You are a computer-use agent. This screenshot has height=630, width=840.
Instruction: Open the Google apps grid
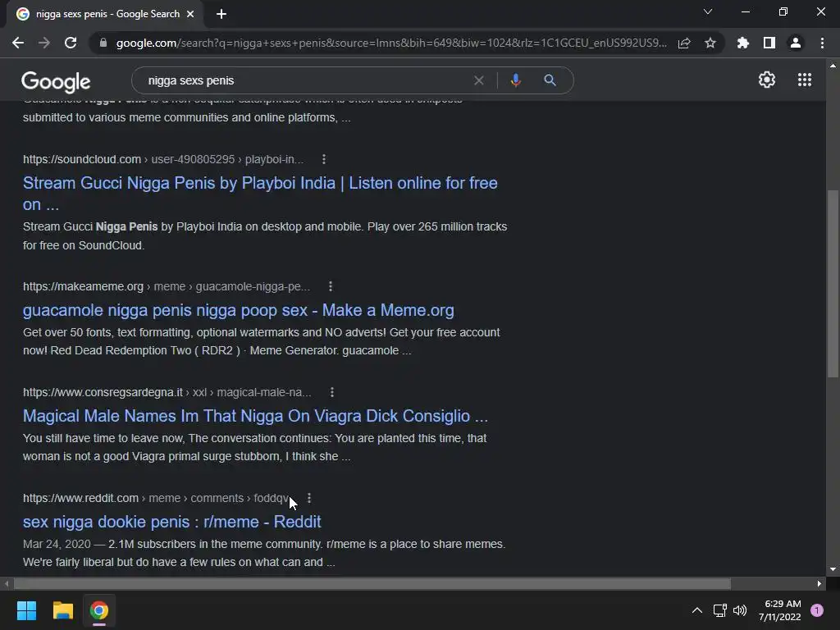[x=805, y=80]
